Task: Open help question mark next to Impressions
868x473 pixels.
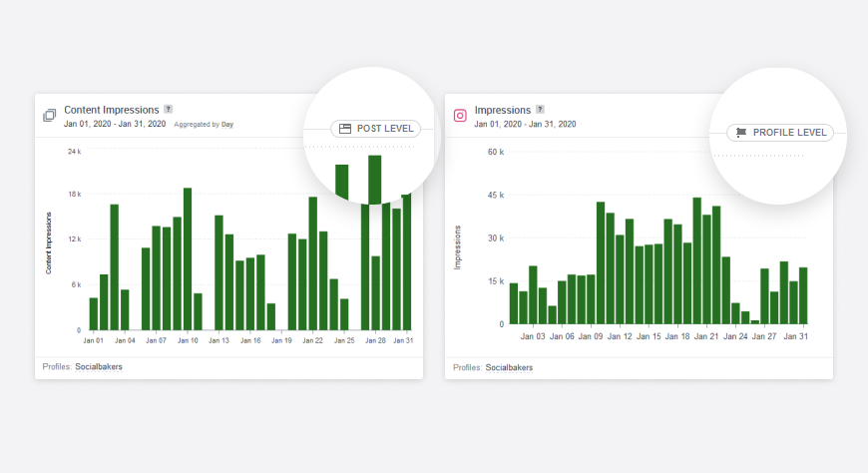Action: coord(540,109)
